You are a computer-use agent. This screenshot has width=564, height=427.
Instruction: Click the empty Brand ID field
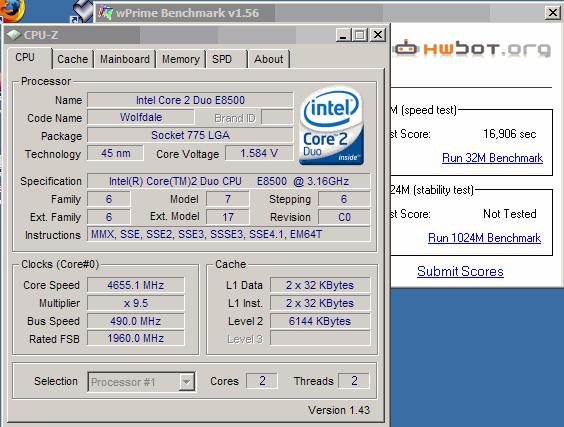(277, 117)
